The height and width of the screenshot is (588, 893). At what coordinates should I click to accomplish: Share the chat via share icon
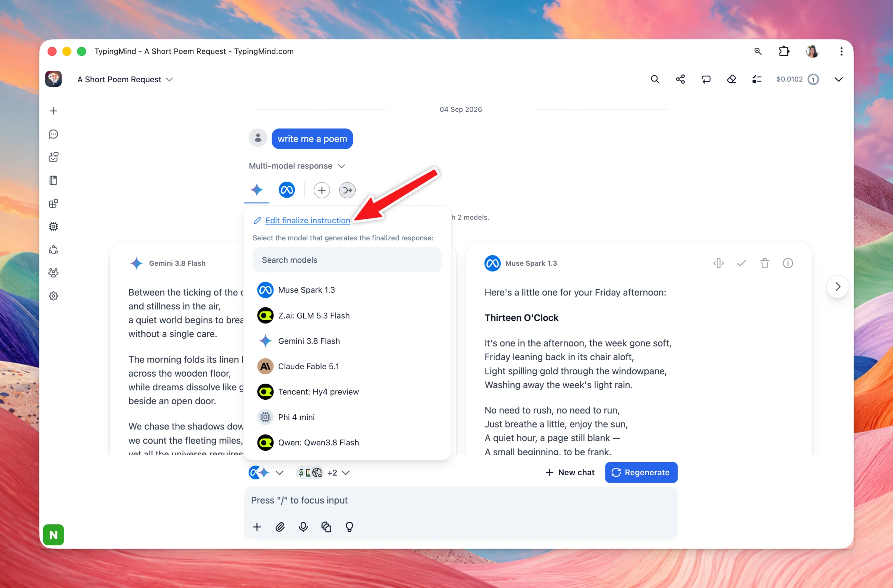pyautogui.click(x=680, y=79)
